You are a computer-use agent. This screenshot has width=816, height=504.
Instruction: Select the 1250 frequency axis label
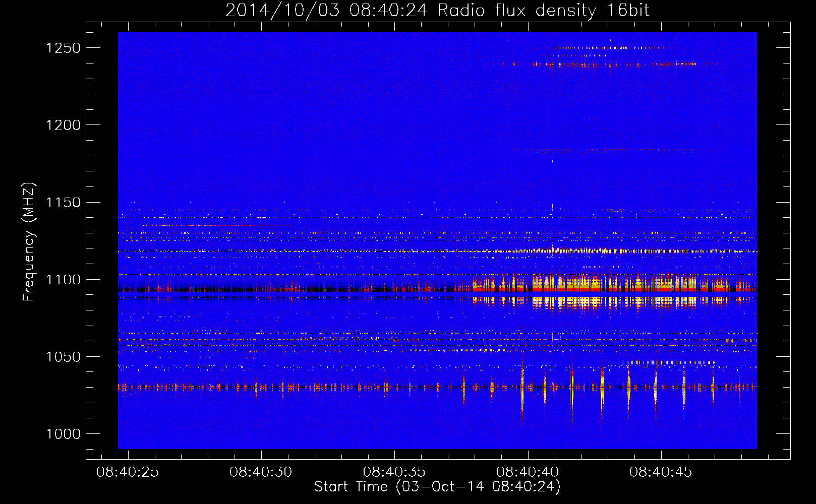click(x=64, y=48)
